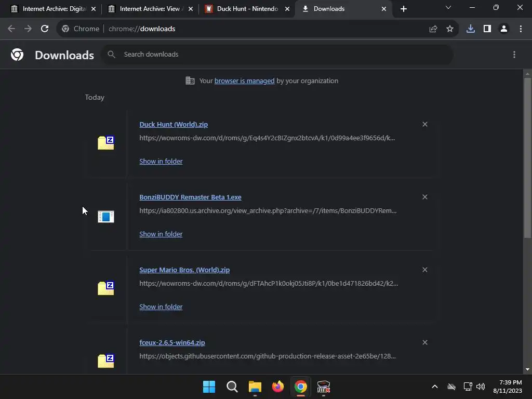Go back using the browser back arrow
Screen dimensions: 532x399
click(11, 29)
